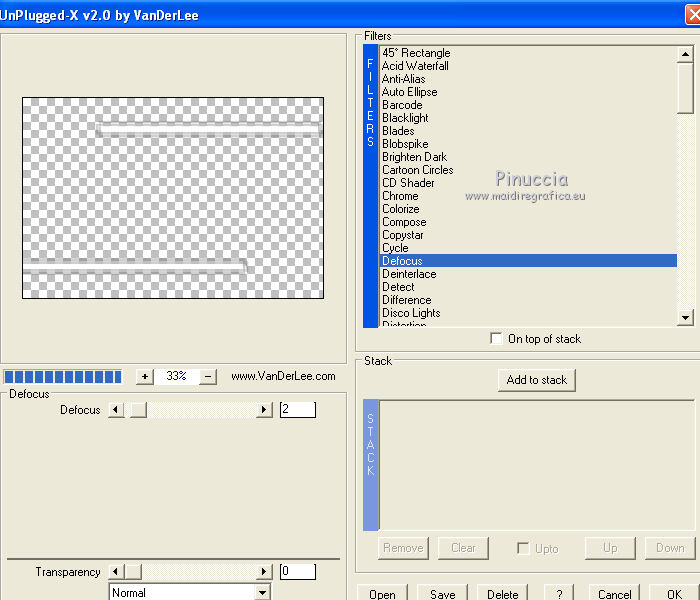This screenshot has height=600, width=700.
Task: Zoom in preview with plus button
Action: [x=145, y=377]
